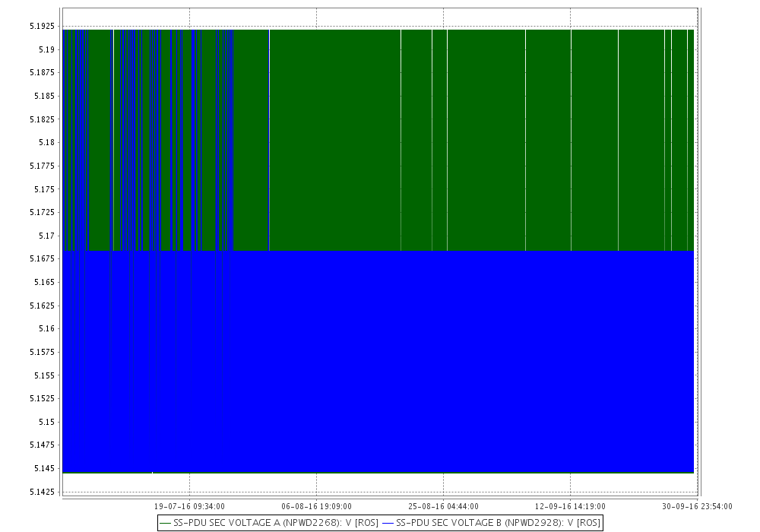Click the 5.16 y-axis value
This screenshot has width=760, height=532.
pos(46,328)
